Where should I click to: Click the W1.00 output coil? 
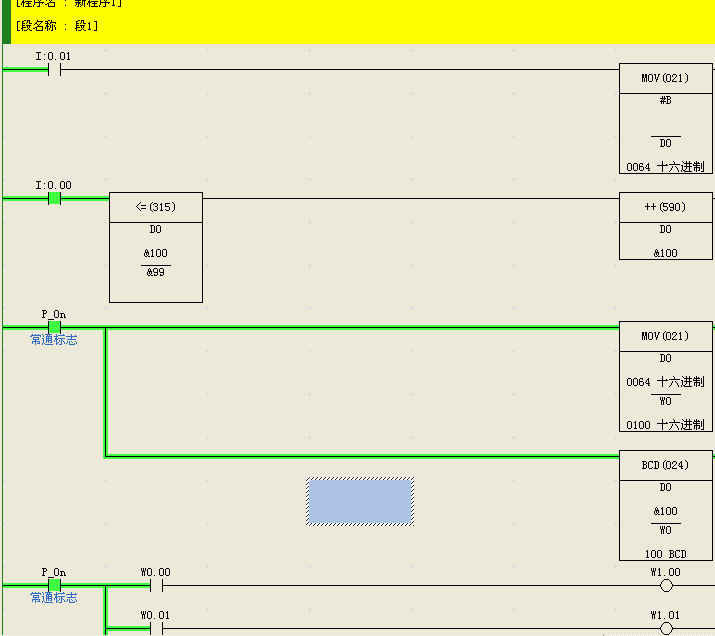pos(666,585)
